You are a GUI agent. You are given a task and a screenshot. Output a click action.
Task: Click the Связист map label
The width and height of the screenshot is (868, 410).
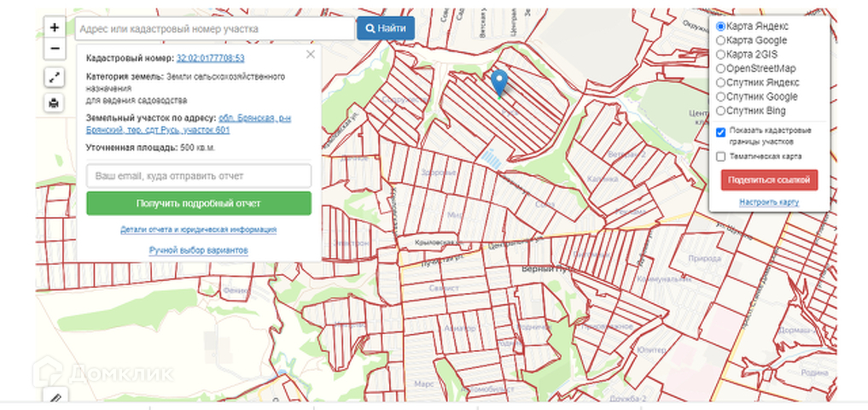[x=444, y=288]
